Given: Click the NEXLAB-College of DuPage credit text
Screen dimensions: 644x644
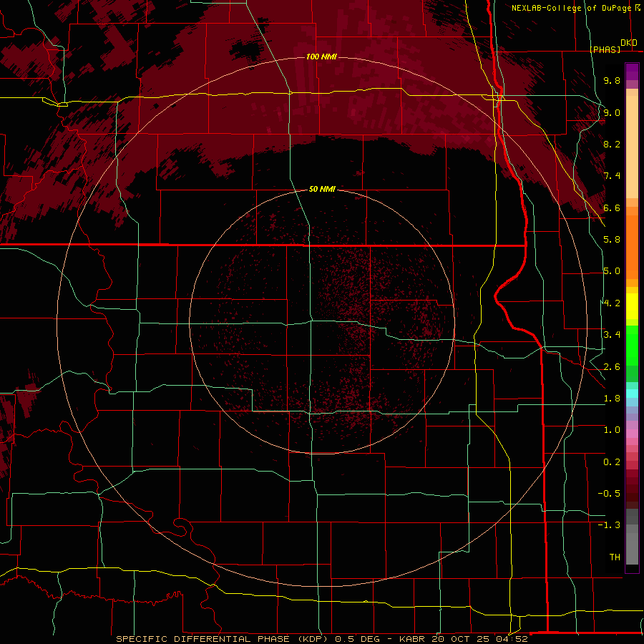Looking at the screenshot, I should click(x=572, y=8).
